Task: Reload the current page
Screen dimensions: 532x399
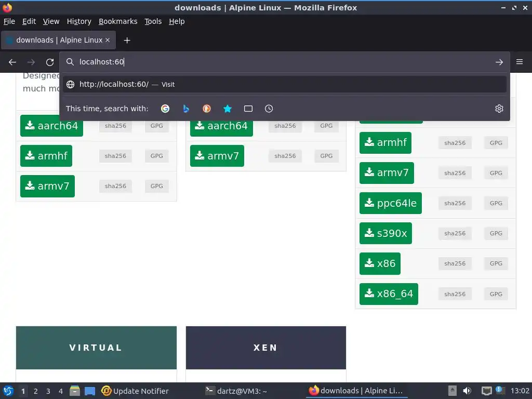Action: tap(50, 62)
